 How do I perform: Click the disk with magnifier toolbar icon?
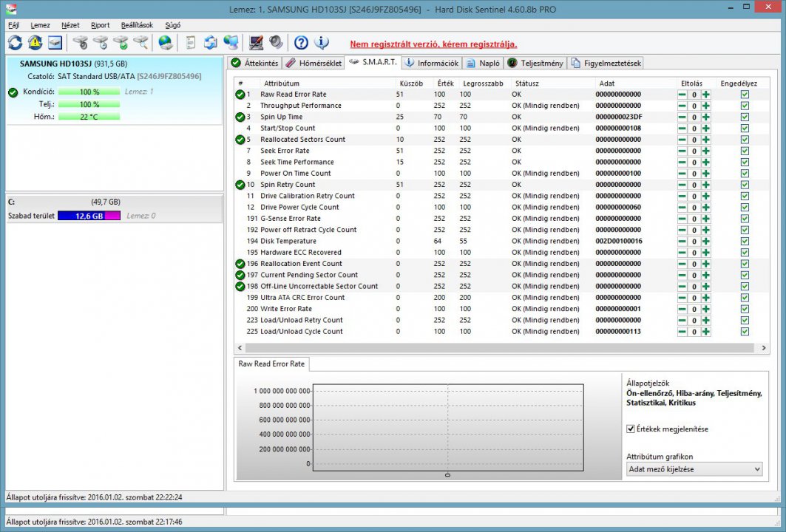[x=140, y=43]
